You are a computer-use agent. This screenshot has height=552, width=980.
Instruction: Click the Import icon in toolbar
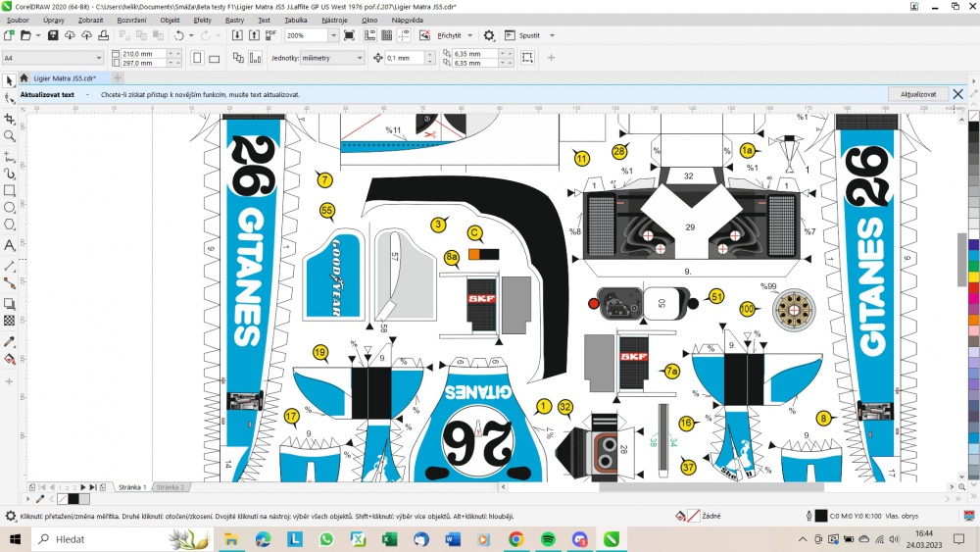[237, 35]
